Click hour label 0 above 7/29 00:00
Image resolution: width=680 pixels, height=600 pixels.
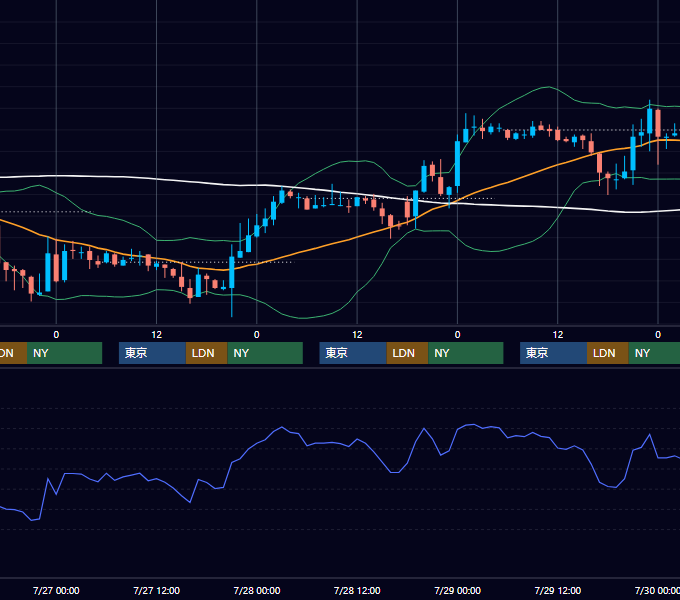point(458,335)
